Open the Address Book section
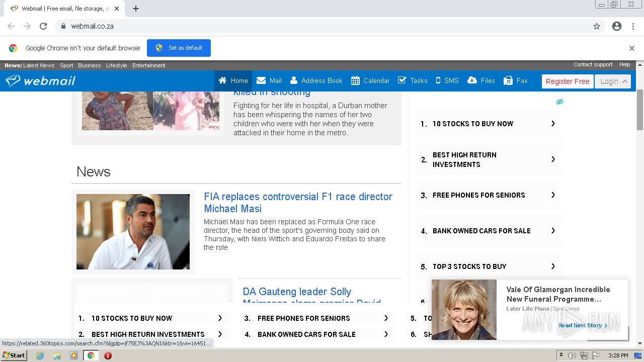 pyautogui.click(x=316, y=80)
